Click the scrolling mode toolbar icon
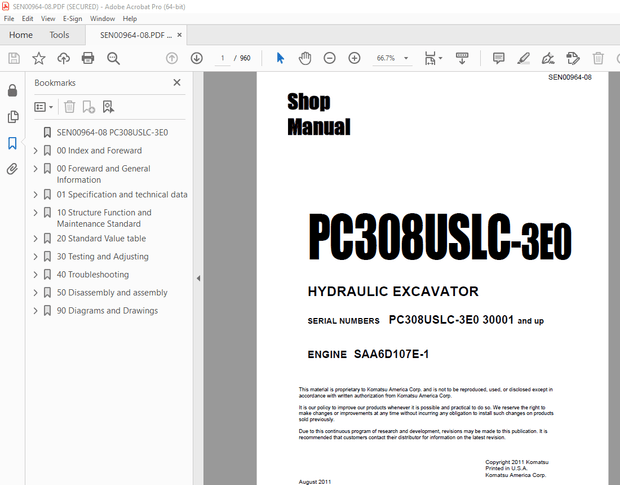This screenshot has width=620, height=485. pyautogui.click(x=462, y=58)
